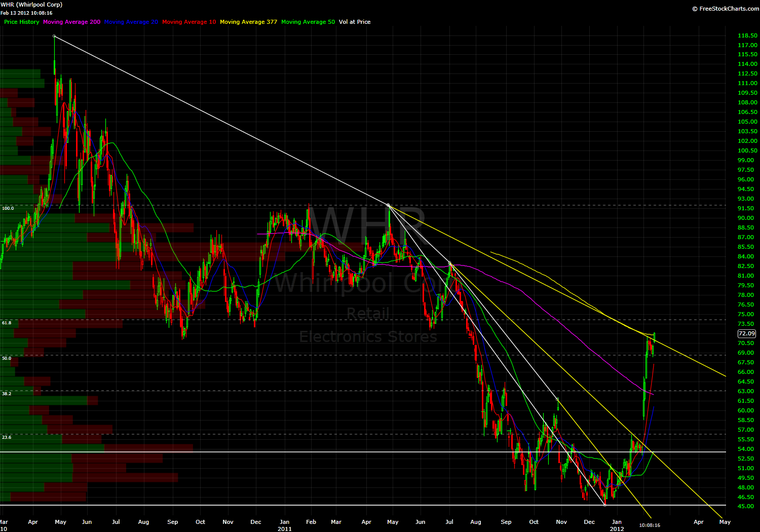Click the Moving Average 200 legend label
The height and width of the screenshot is (532, 760).
[72, 22]
